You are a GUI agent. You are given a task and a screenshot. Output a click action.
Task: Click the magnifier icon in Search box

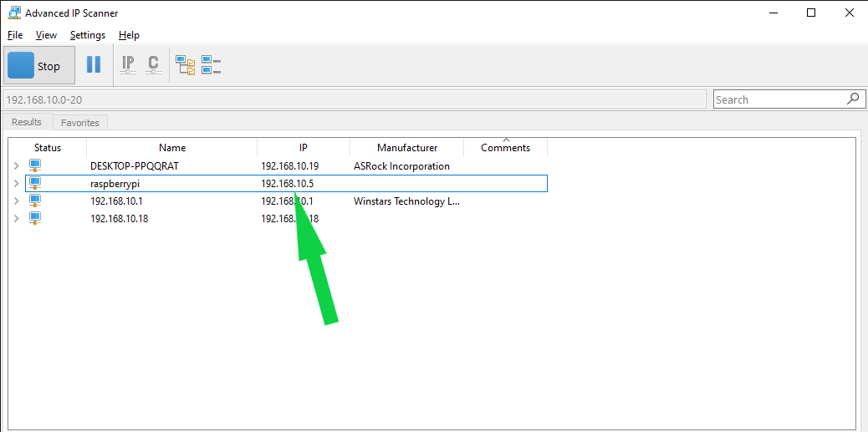tap(853, 99)
